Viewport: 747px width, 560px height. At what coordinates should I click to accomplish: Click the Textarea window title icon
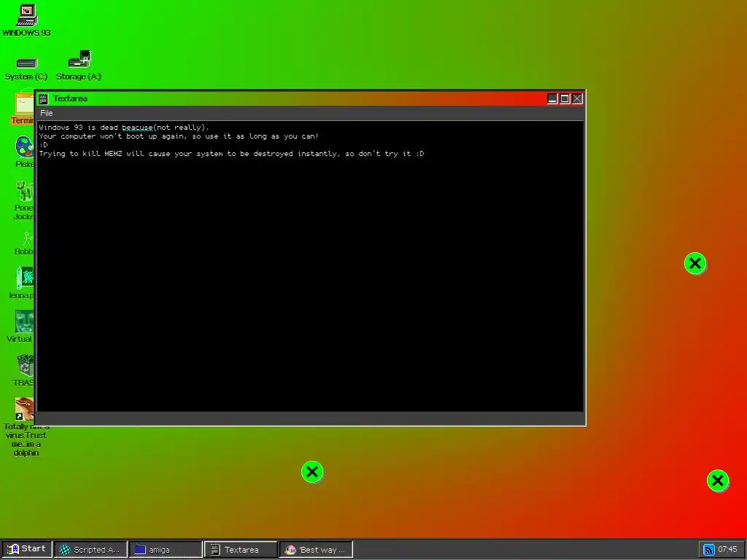(43, 98)
